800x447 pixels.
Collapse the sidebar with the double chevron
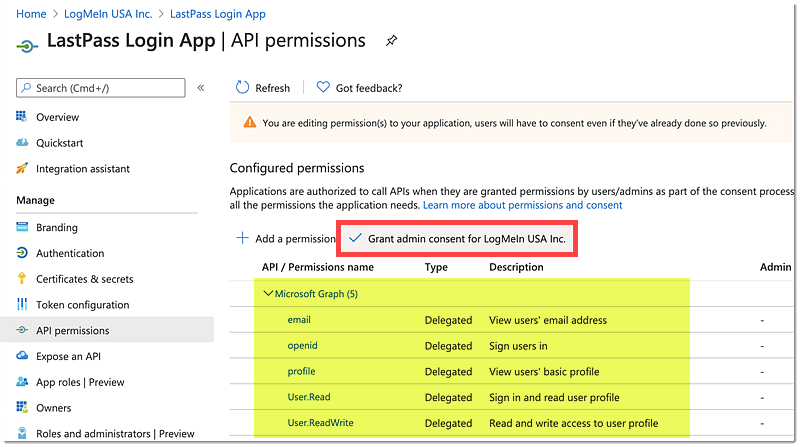[x=201, y=88]
